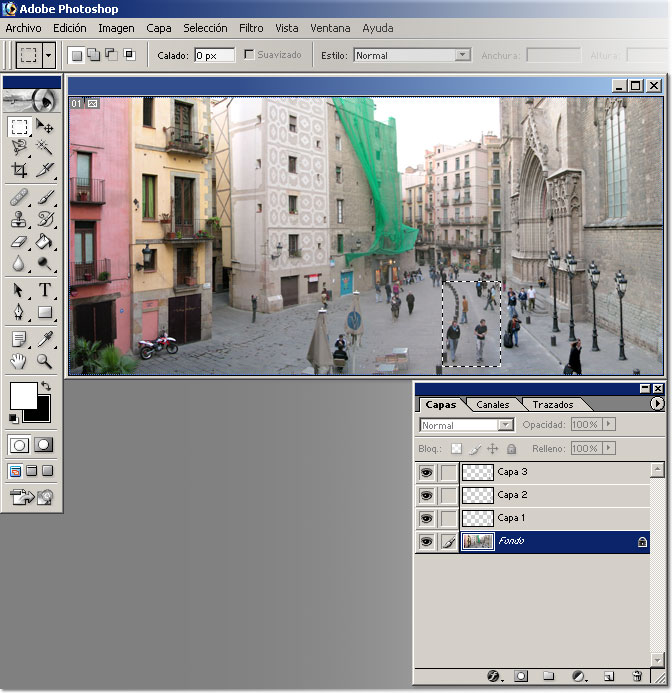Viewport: 672px width, 693px height.
Task: Select the Magic Wand tool
Action: point(45,148)
